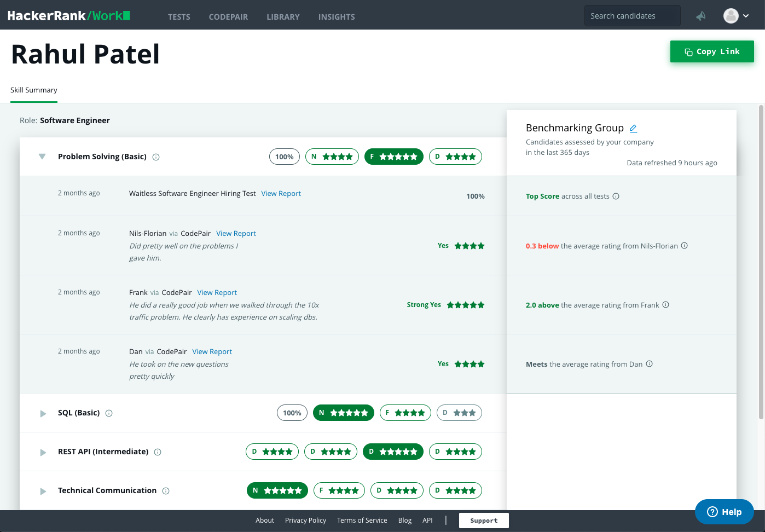This screenshot has width=765, height=532.
Task: Open the user avatar account menu
Action: click(731, 16)
